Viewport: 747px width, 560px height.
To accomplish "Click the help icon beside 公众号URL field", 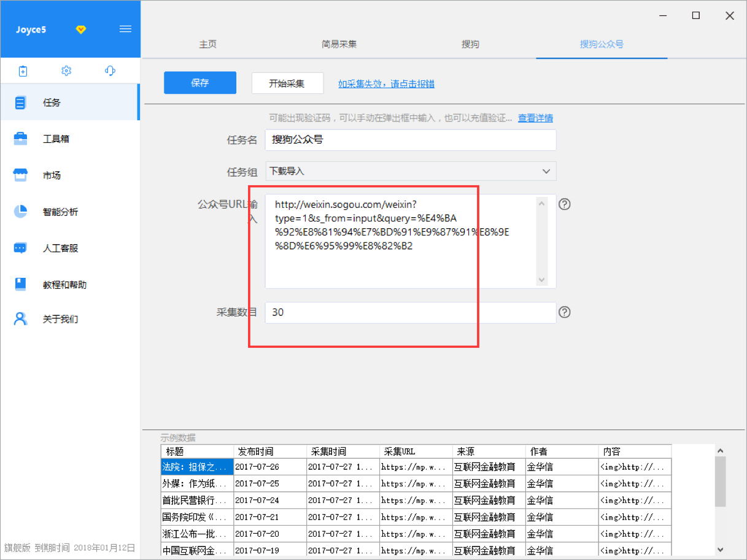I will pyautogui.click(x=564, y=204).
